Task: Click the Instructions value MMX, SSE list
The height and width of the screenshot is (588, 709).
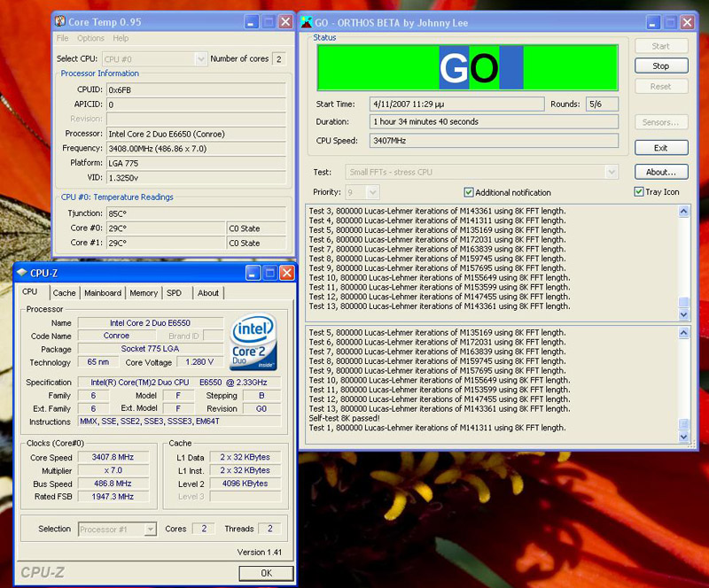Action: coord(180,422)
